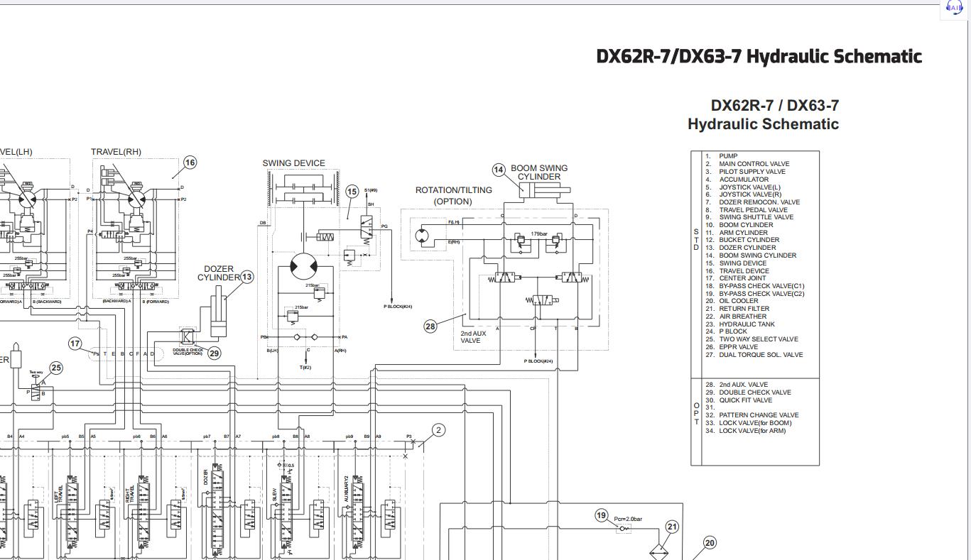Click the "2nd AUX VALVE" diagram label
This screenshot has height=560, width=971.
click(474, 337)
